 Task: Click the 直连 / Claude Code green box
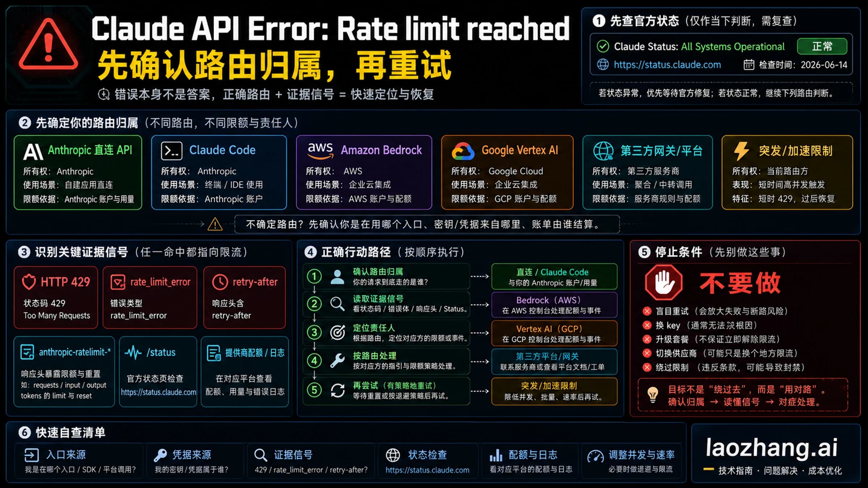[x=554, y=277]
